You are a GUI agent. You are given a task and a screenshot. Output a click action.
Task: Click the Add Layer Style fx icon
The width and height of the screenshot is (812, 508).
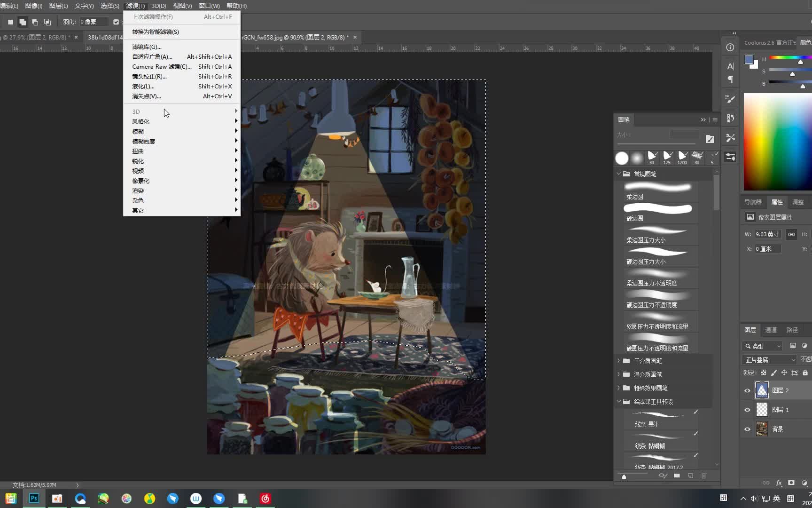pyautogui.click(x=779, y=483)
